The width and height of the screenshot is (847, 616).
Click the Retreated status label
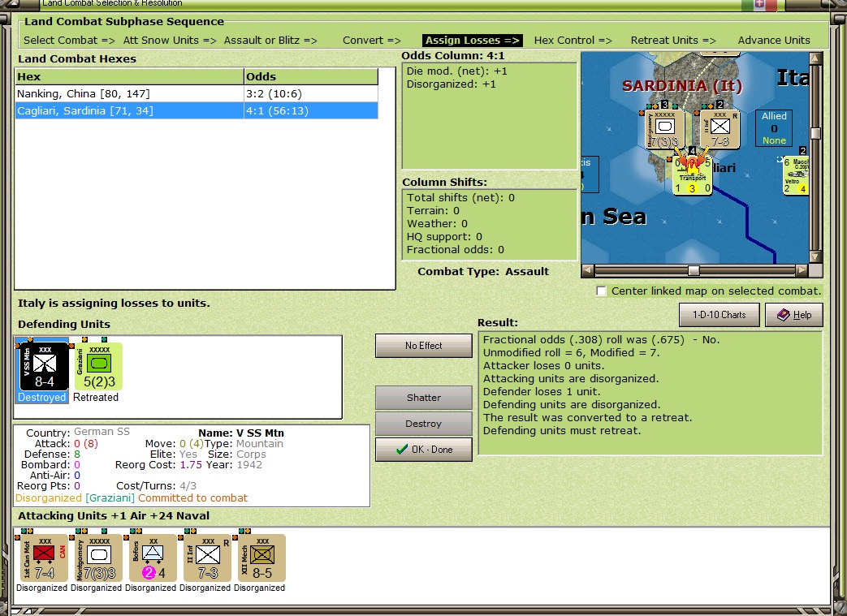(x=96, y=398)
